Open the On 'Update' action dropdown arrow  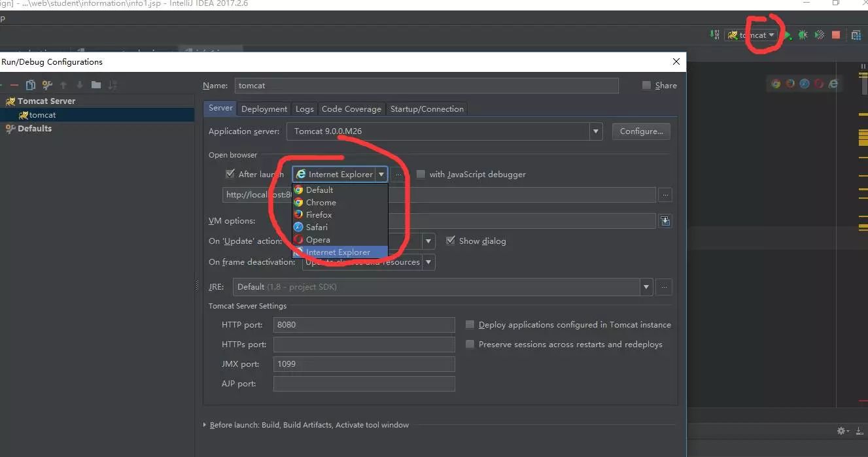click(x=428, y=241)
